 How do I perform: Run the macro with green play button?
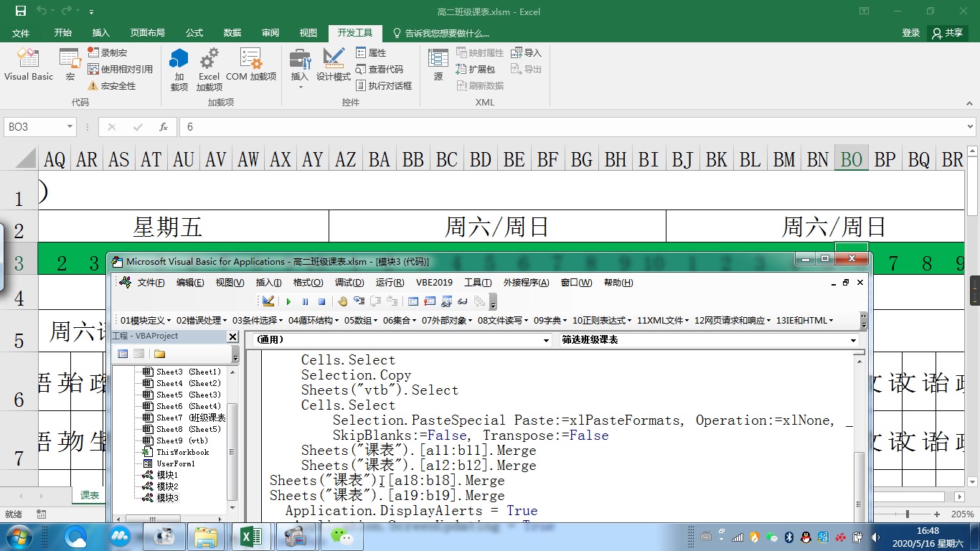[x=288, y=301]
